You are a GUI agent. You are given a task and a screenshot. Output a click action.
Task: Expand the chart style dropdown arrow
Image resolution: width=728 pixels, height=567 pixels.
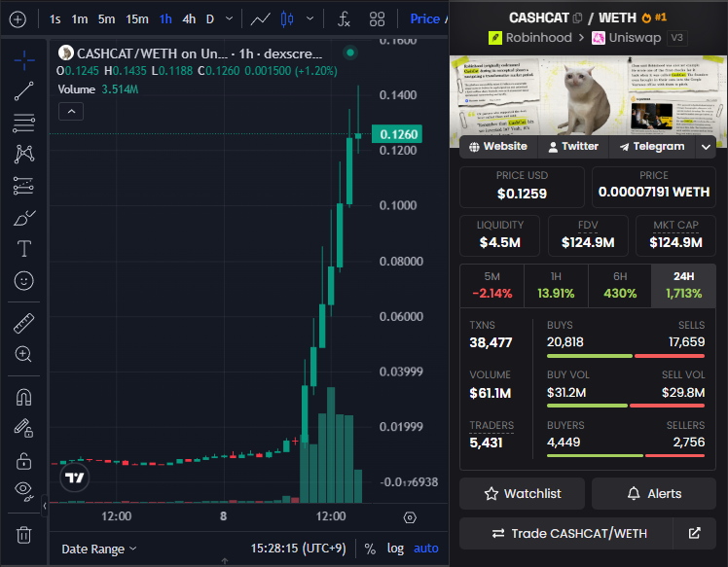[x=310, y=19]
